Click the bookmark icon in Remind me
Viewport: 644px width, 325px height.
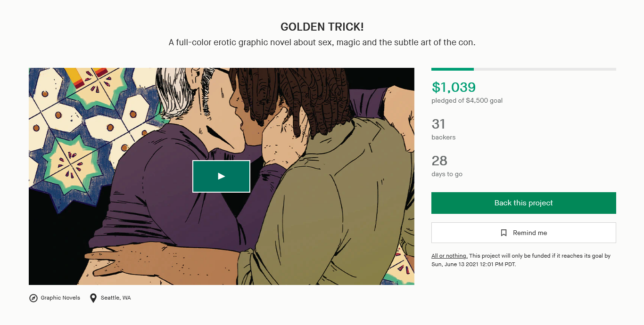point(504,233)
